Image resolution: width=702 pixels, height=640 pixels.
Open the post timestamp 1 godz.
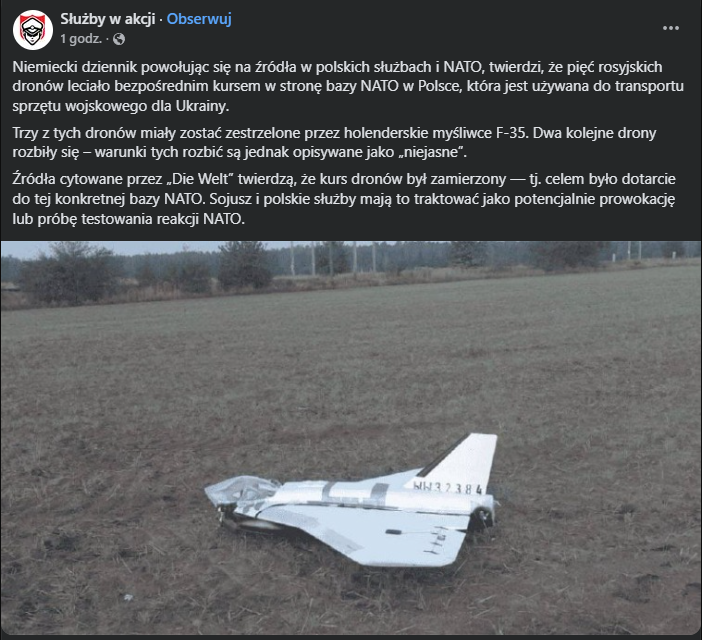[81, 39]
